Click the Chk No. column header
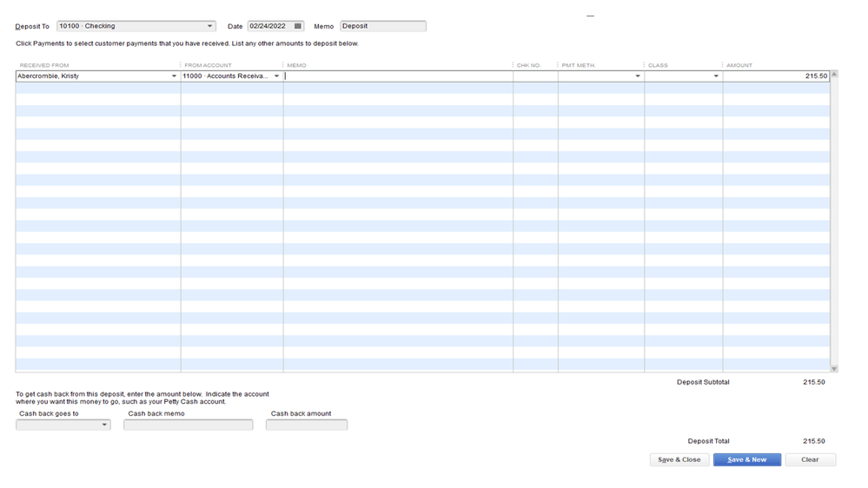 pyautogui.click(x=528, y=65)
